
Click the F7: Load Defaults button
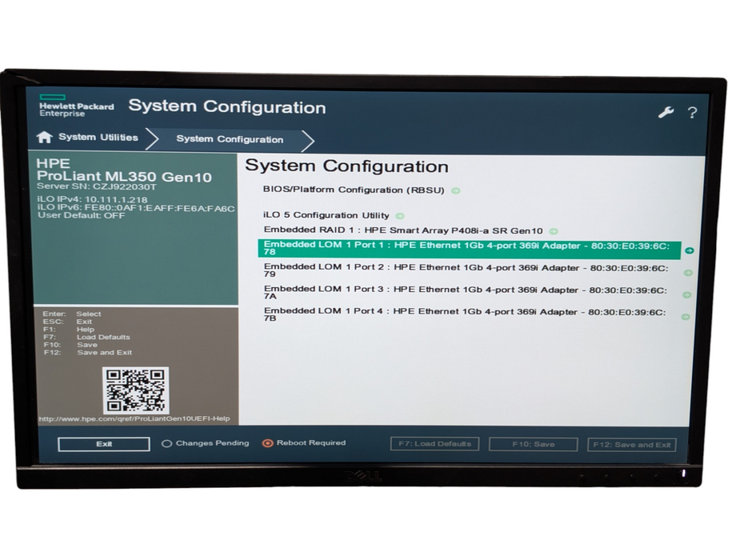[434, 444]
